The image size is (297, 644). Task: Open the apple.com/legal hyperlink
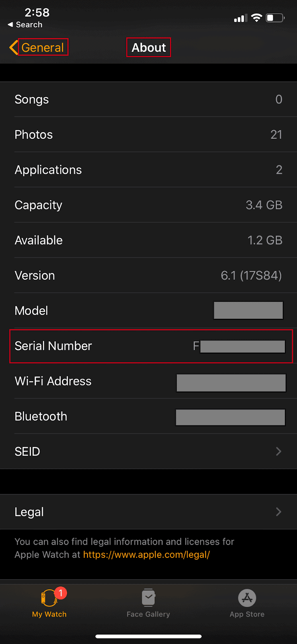tap(145, 554)
